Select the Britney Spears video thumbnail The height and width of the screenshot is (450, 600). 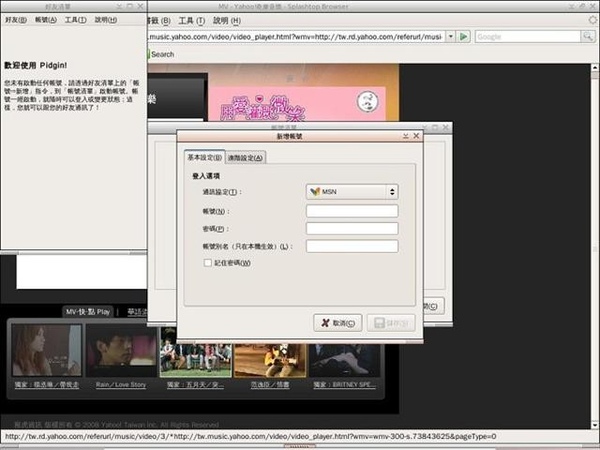345,360
